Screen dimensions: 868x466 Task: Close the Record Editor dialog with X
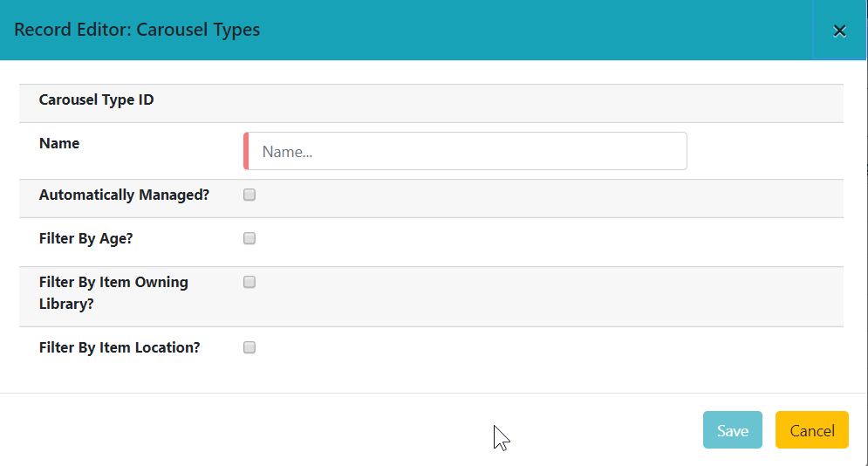[x=839, y=31]
